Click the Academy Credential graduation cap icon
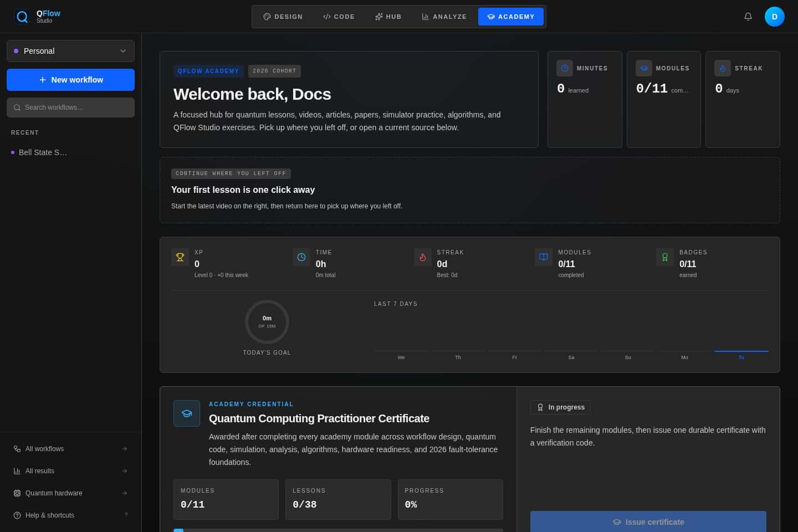 (x=187, y=413)
